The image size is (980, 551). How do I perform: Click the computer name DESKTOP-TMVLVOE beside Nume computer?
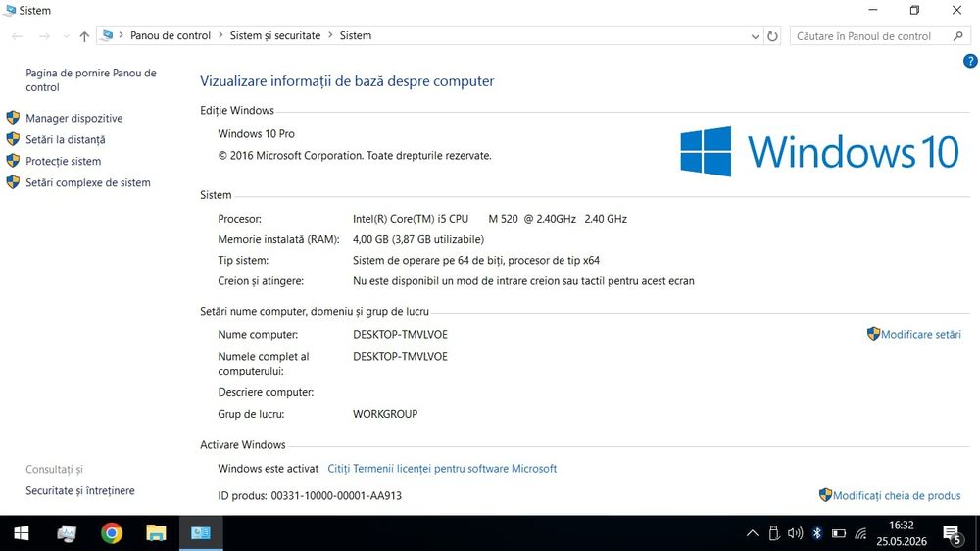pos(400,335)
